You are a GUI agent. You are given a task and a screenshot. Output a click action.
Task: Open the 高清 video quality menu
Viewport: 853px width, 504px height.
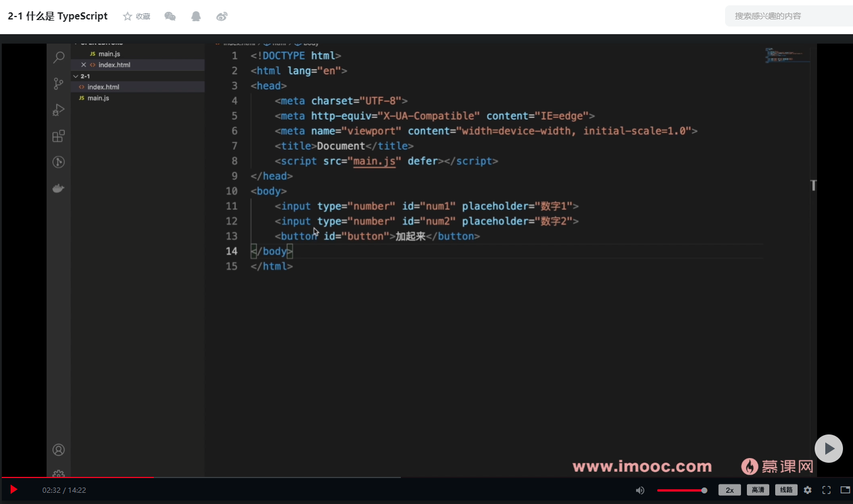pos(758,490)
